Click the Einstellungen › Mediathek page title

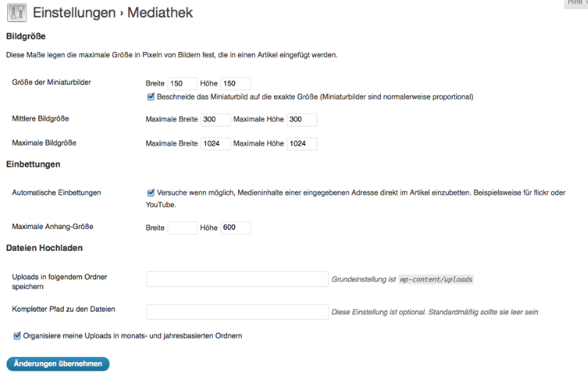point(113,13)
